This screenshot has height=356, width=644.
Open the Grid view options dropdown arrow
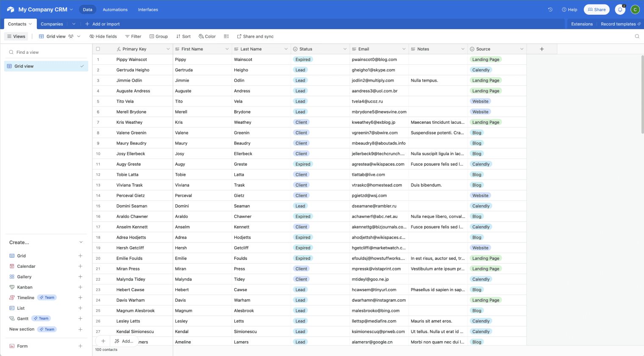coord(79,36)
